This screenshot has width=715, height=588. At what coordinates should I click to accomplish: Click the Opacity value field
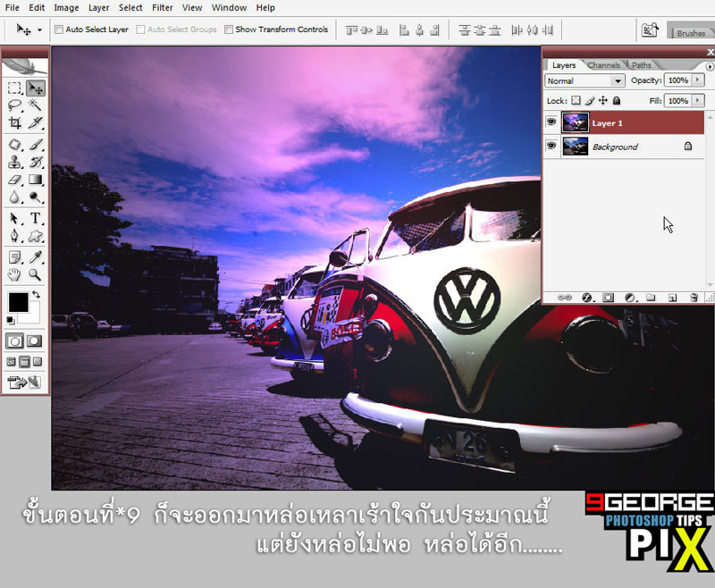click(x=678, y=80)
